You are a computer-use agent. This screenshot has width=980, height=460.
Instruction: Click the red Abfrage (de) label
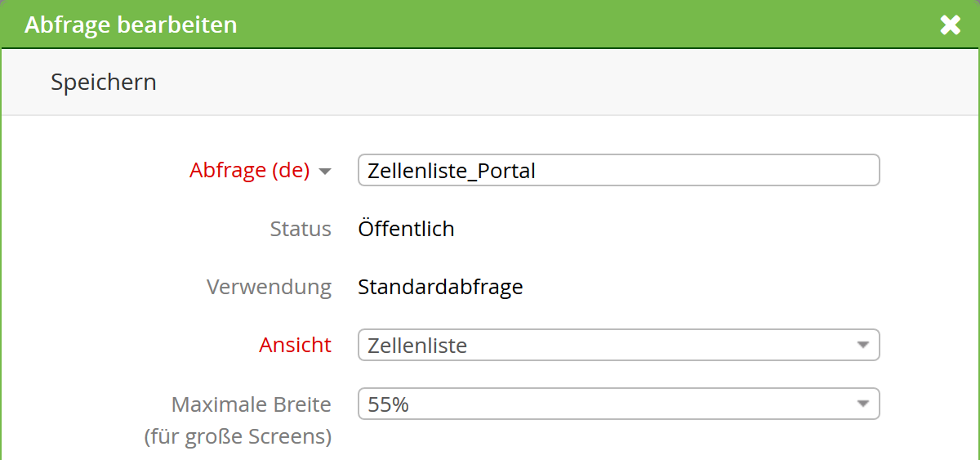pyautogui.click(x=249, y=170)
